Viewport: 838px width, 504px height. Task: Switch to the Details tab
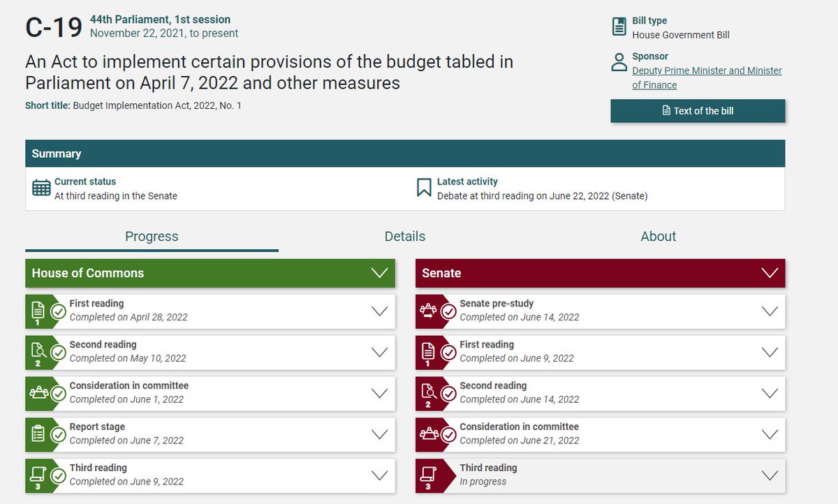(x=405, y=237)
